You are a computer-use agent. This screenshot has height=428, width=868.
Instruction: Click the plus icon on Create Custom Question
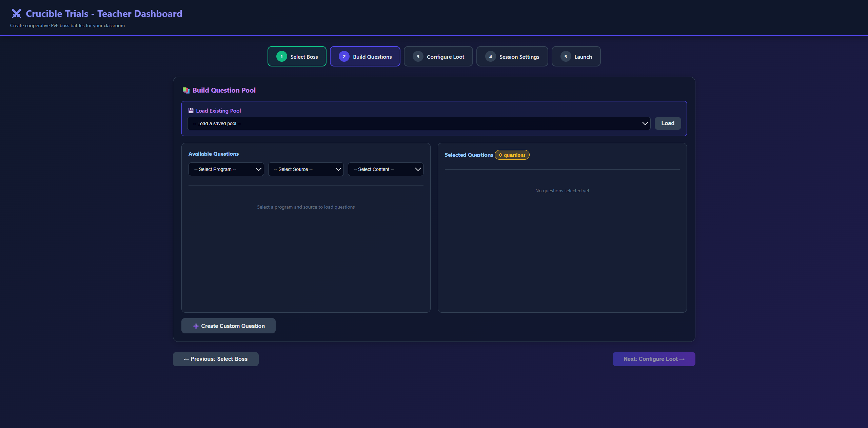[x=196, y=326]
